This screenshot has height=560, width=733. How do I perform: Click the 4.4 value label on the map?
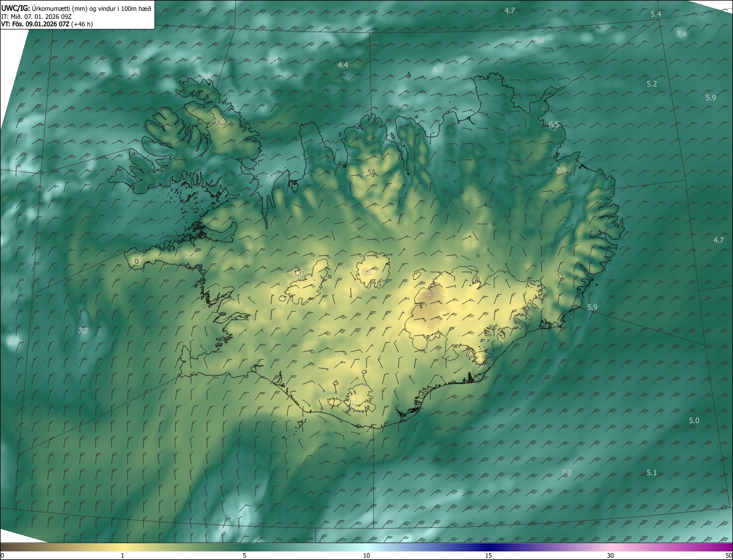(x=343, y=65)
